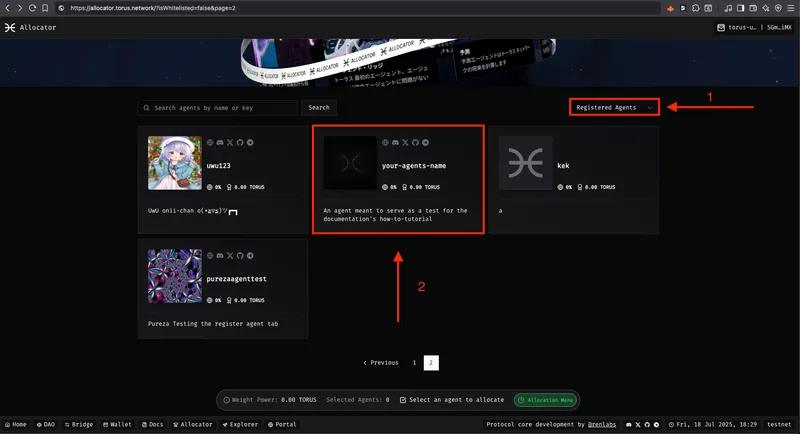Go to the Previous page
The height and width of the screenshot is (434, 800).
[380, 362]
